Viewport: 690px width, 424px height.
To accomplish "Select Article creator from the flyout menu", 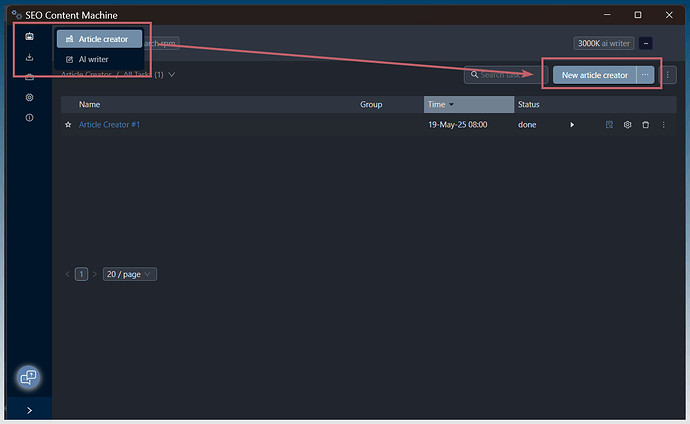I will (99, 39).
